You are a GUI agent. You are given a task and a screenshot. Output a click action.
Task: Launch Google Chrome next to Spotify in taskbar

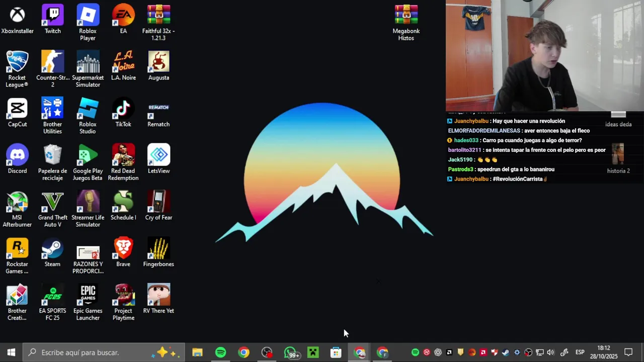pos(244,352)
